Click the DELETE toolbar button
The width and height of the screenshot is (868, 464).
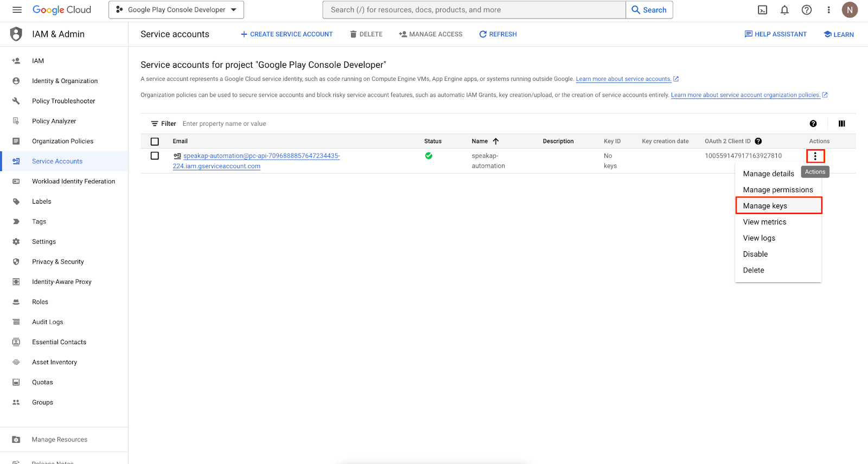pos(366,34)
